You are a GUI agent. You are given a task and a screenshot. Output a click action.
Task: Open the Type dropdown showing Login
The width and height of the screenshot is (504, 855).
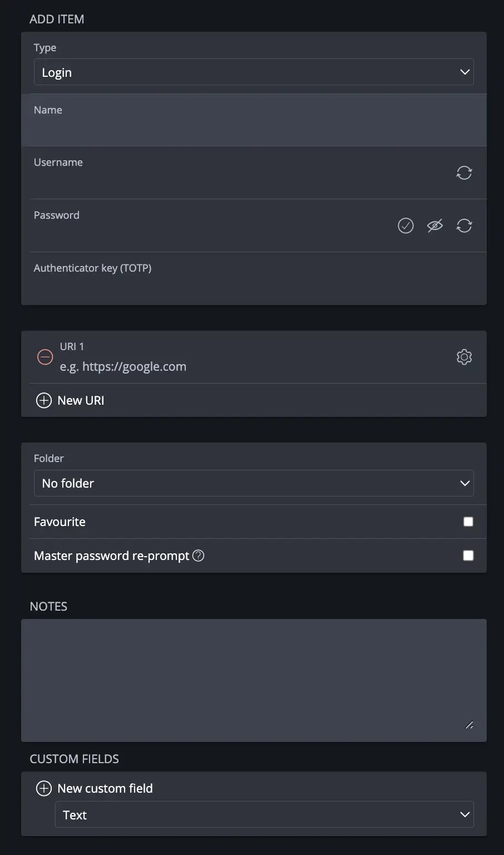click(x=254, y=72)
